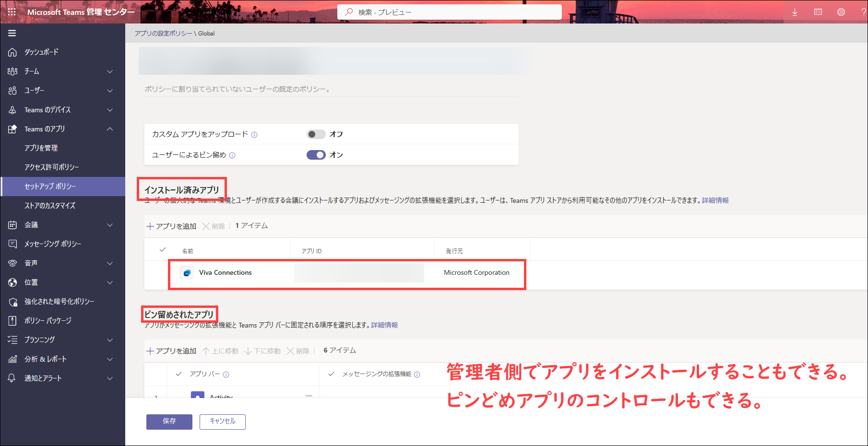
Task: Open the Cloud Shell console icon
Action: (818, 12)
